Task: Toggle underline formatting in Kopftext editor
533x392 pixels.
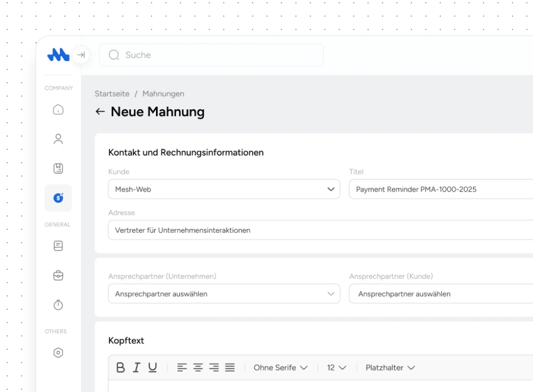Action: pyautogui.click(x=152, y=368)
